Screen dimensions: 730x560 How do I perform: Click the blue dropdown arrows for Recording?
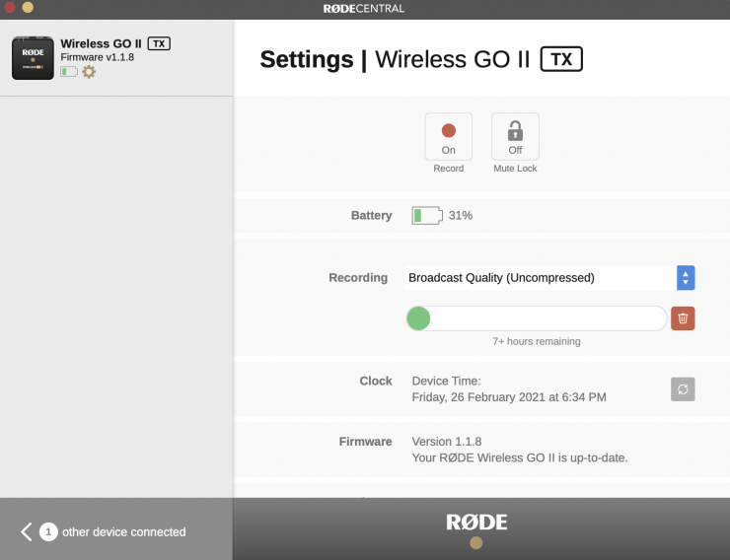(686, 278)
